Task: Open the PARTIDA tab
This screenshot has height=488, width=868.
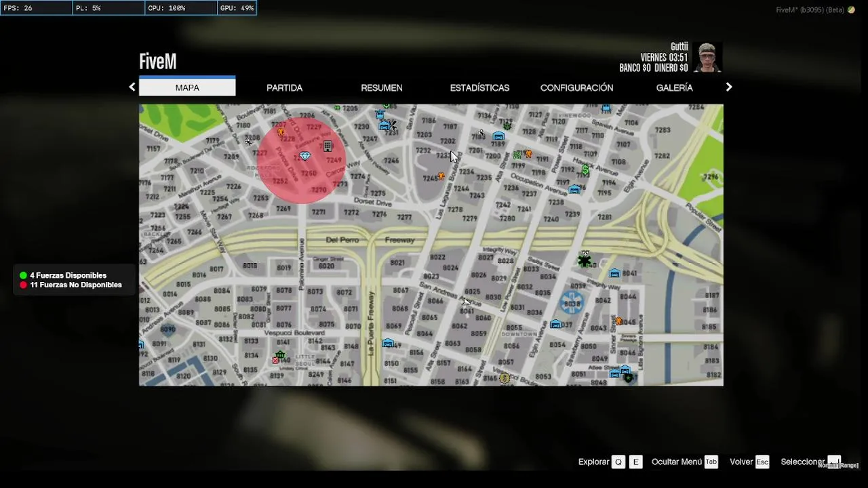Action: click(x=285, y=87)
